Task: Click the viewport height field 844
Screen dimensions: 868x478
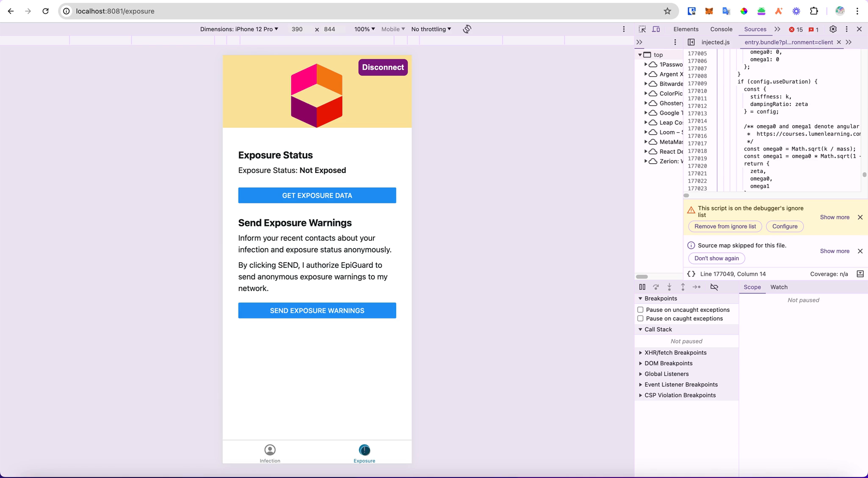Action: click(329, 29)
